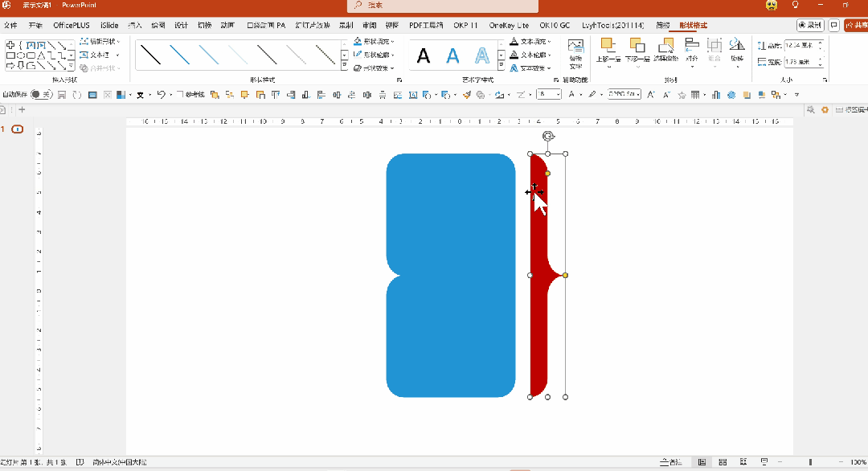
Task: Start slideshow from status bar icon
Action: tap(764, 462)
